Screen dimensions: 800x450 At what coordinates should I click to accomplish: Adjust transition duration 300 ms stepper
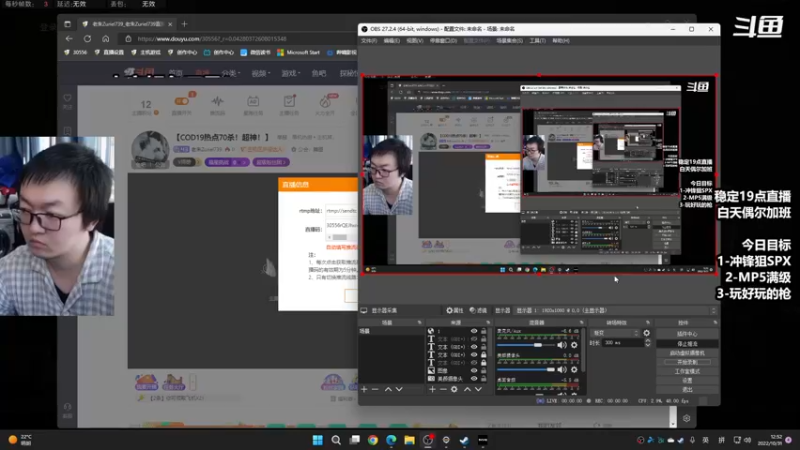647,343
